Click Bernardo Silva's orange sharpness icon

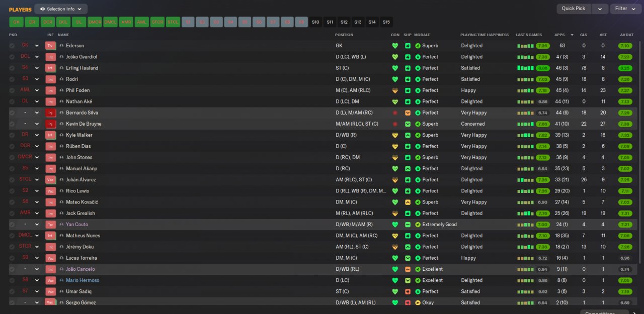[408, 113]
